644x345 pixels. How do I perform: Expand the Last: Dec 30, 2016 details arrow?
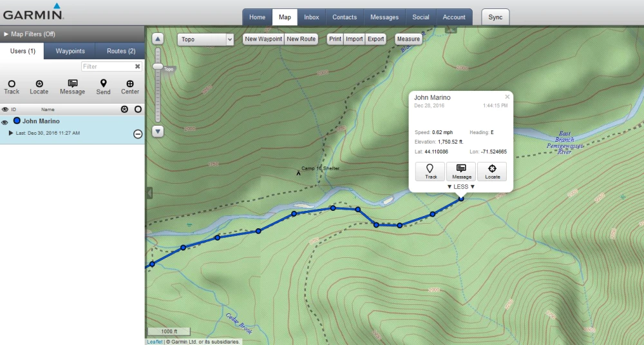(x=11, y=133)
